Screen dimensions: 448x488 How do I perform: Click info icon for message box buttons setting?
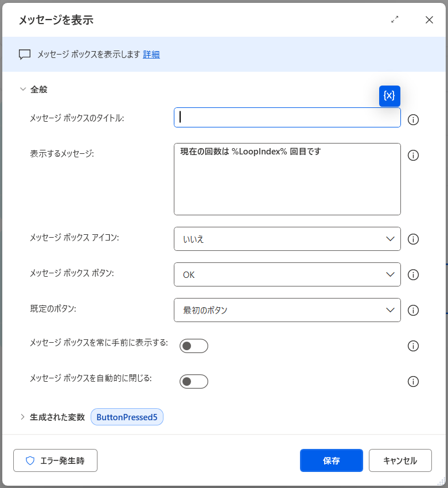click(x=413, y=275)
